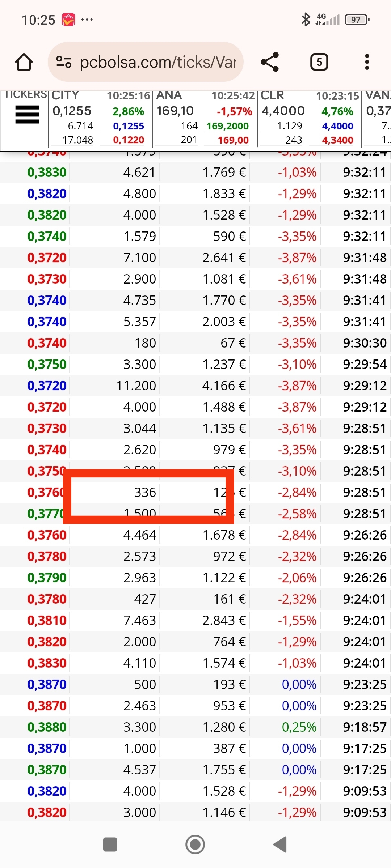
Task: Open the tab switcher showing 5 tabs
Action: [x=319, y=62]
